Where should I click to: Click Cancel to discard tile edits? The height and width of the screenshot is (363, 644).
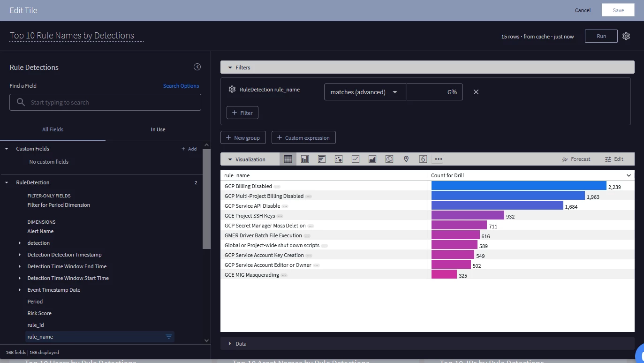(583, 10)
